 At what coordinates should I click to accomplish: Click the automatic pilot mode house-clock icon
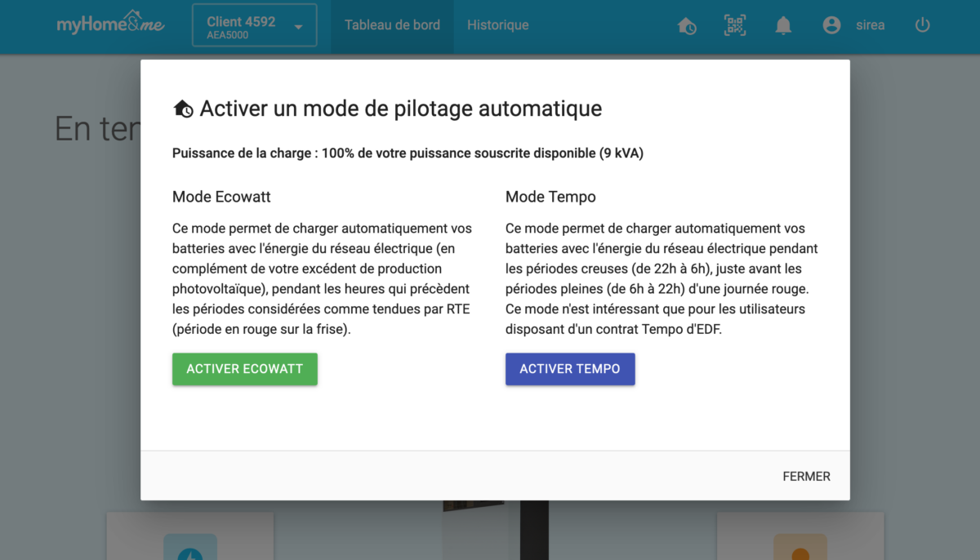[x=687, y=25]
